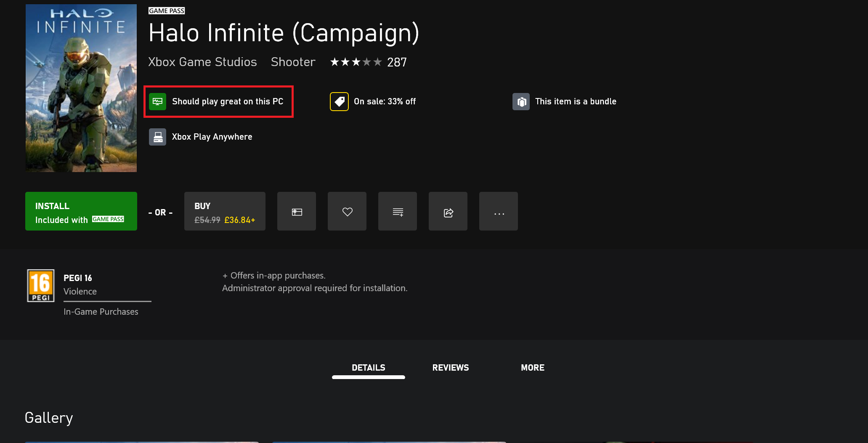Click 'This item is a bundle' label
The height and width of the screenshot is (443, 868).
coord(576,101)
